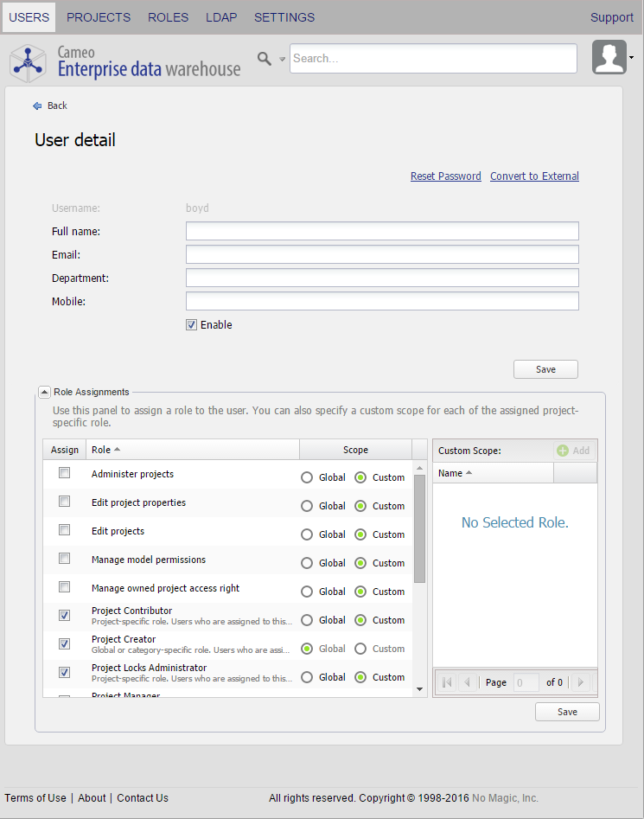Open the search options dropdown arrow
This screenshot has width=644, height=819.
[282, 59]
